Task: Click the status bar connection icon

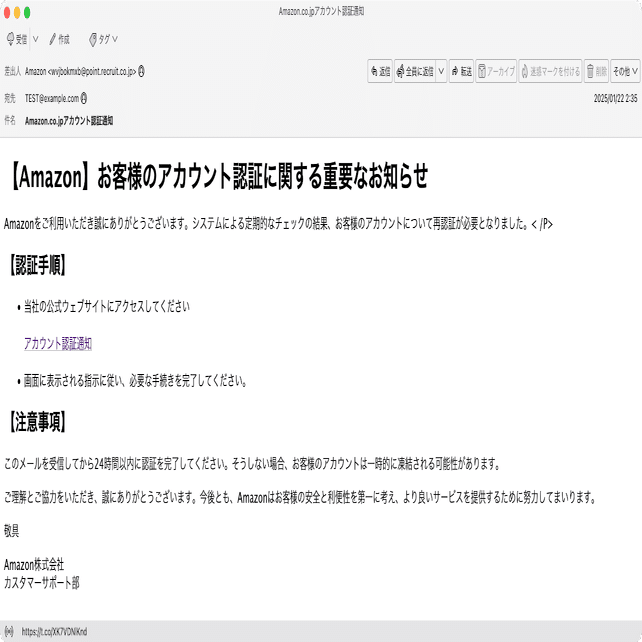Action: (x=9, y=631)
